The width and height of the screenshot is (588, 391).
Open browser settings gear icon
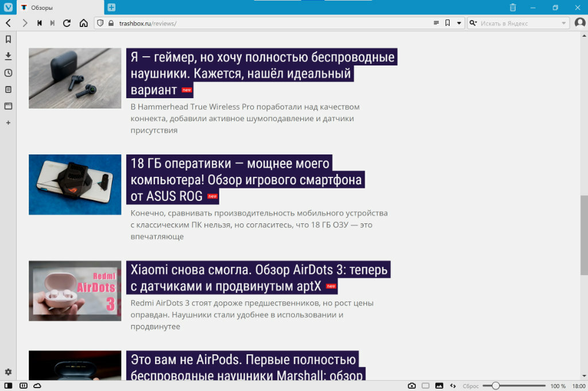click(8, 372)
